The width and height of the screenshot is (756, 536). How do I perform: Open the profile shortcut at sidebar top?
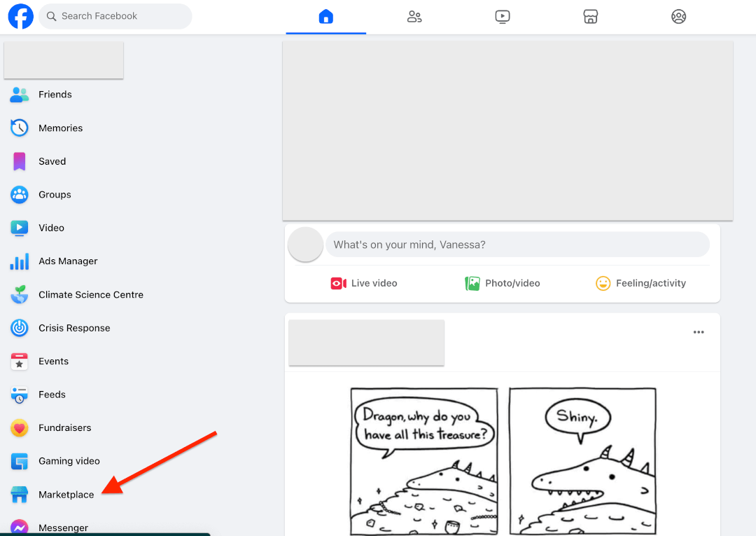pyautogui.click(x=64, y=60)
